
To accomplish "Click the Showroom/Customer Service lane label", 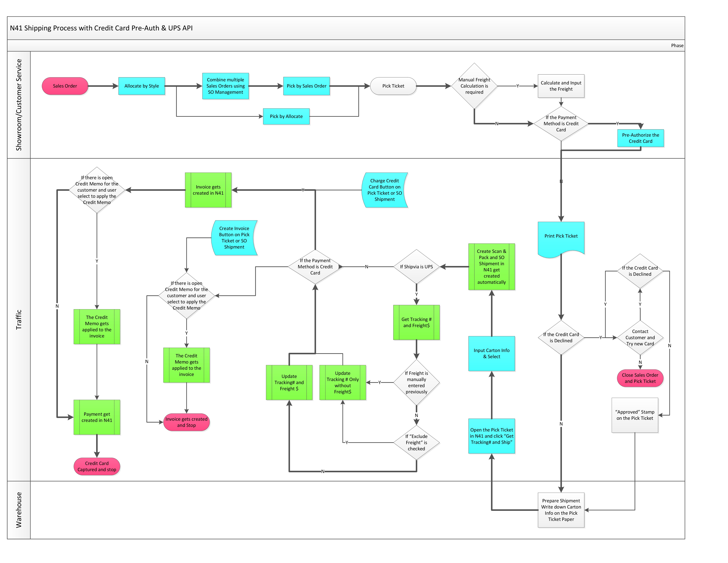I will point(19,105).
